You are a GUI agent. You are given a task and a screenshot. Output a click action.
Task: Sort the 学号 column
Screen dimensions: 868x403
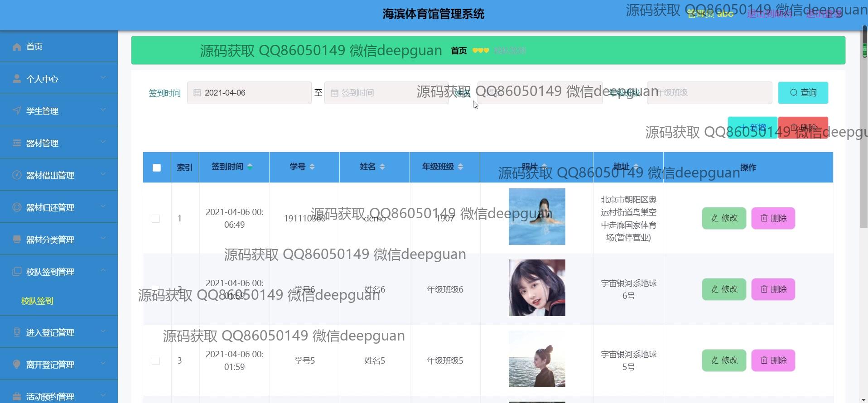312,167
